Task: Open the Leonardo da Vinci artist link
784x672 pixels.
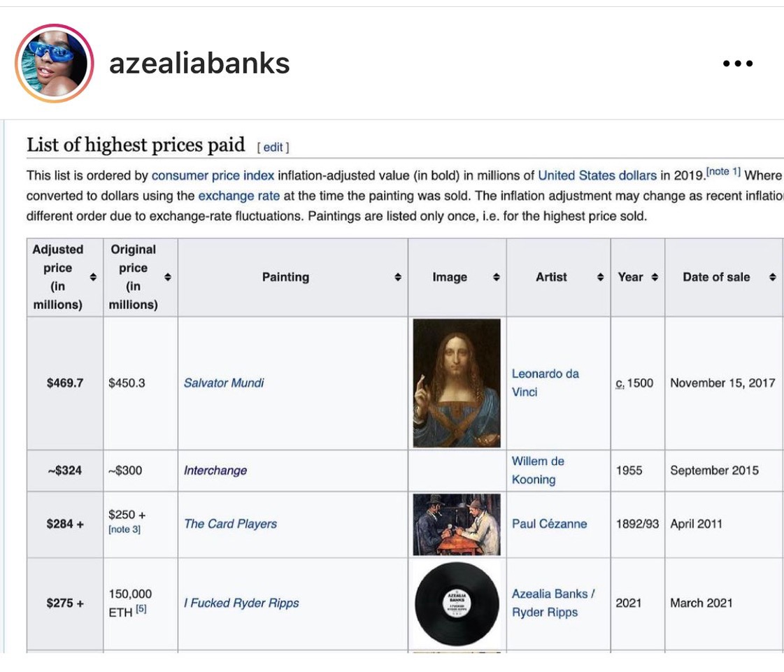Action: (x=545, y=383)
